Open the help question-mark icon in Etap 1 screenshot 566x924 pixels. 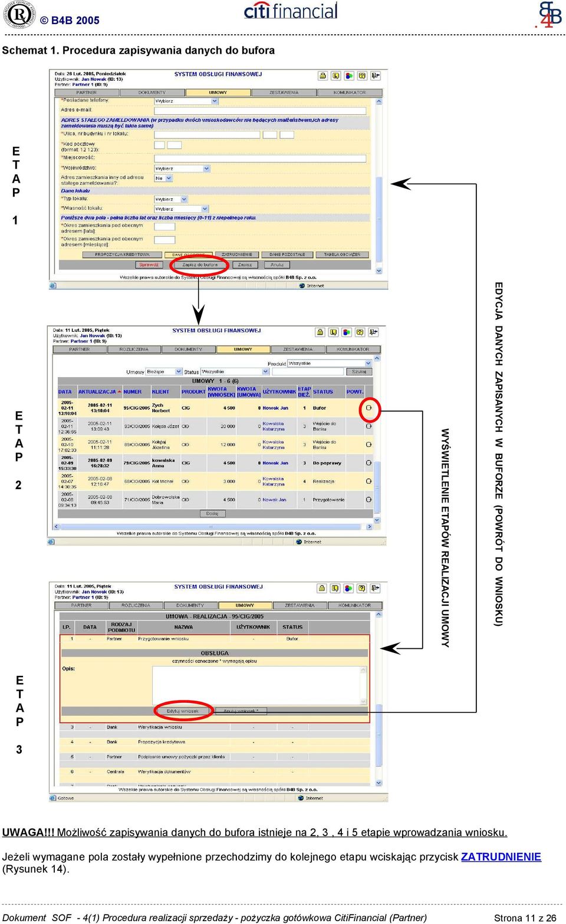pos(362,76)
